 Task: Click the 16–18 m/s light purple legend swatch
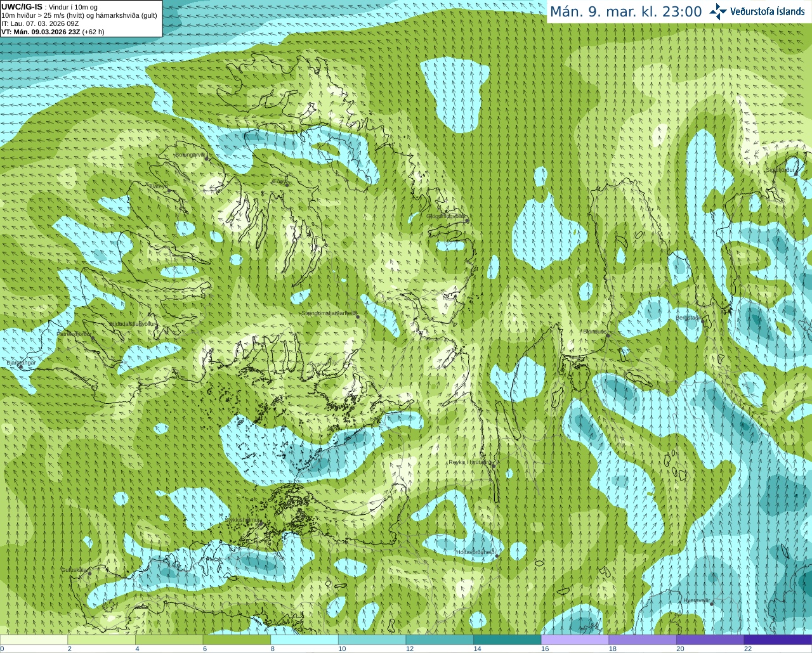[x=575, y=640]
